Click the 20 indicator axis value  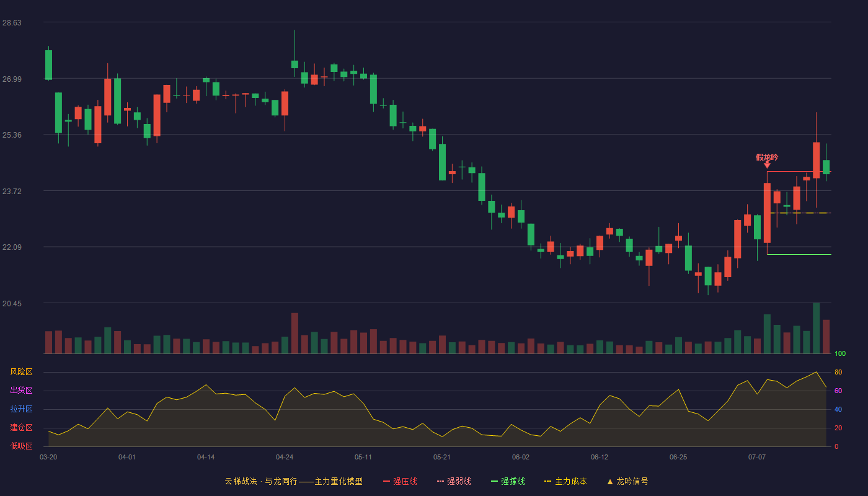[x=838, y=428]
